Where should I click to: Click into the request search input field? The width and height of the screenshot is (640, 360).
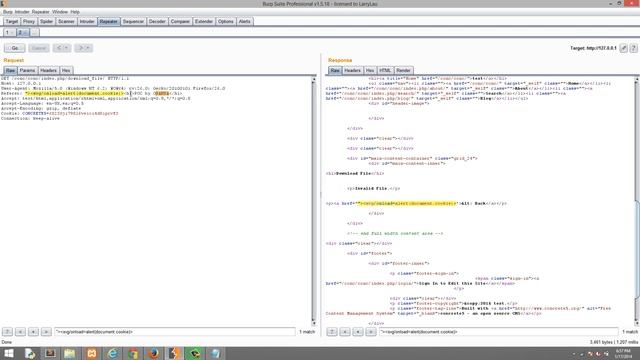(175, 332)
